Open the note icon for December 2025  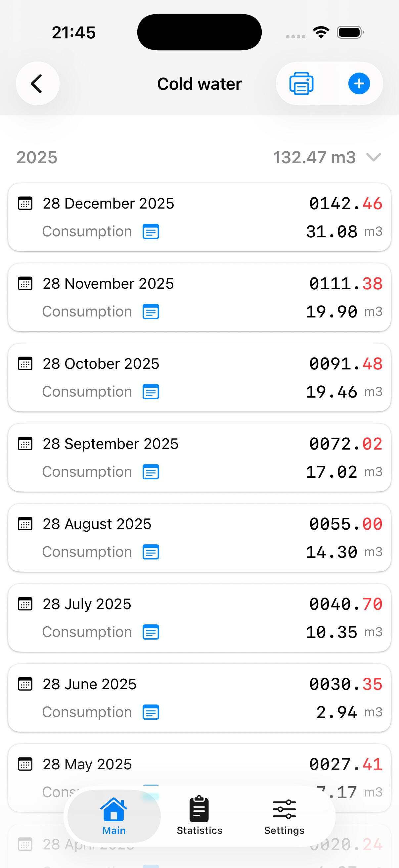click(x=151, y=232)
